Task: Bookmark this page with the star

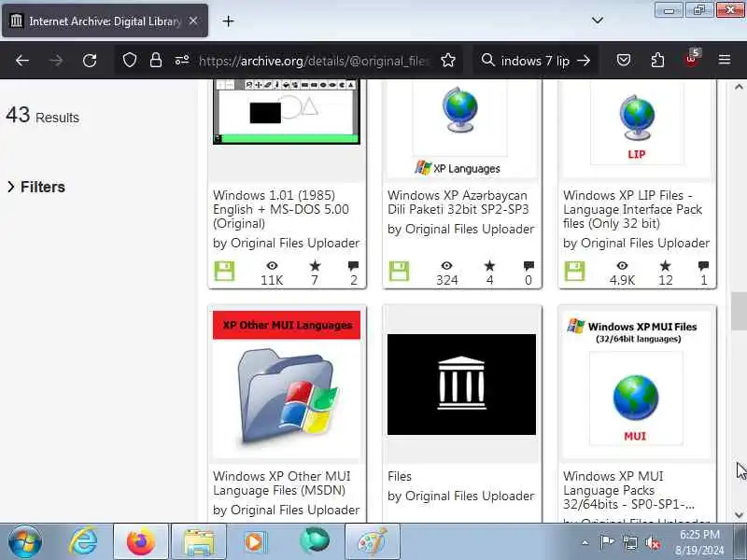Action: (448, 61)
